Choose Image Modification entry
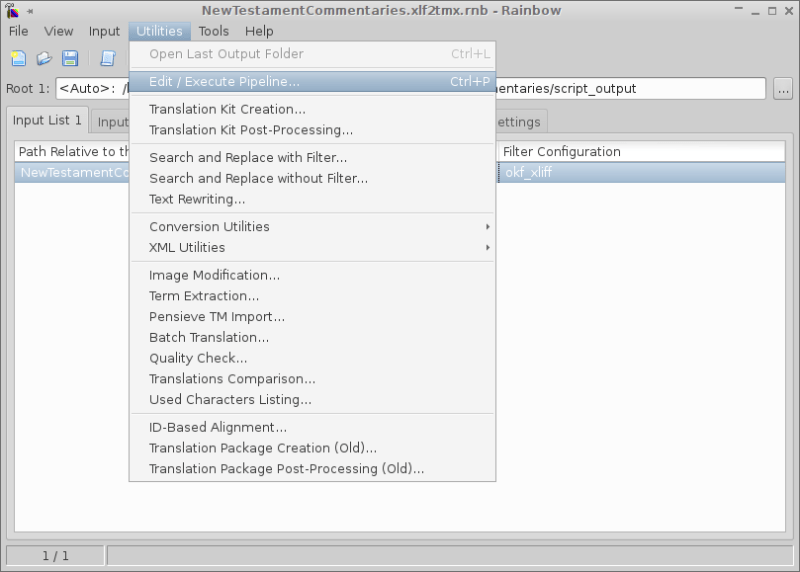The image size is (800, 572). tap(312, 276)
